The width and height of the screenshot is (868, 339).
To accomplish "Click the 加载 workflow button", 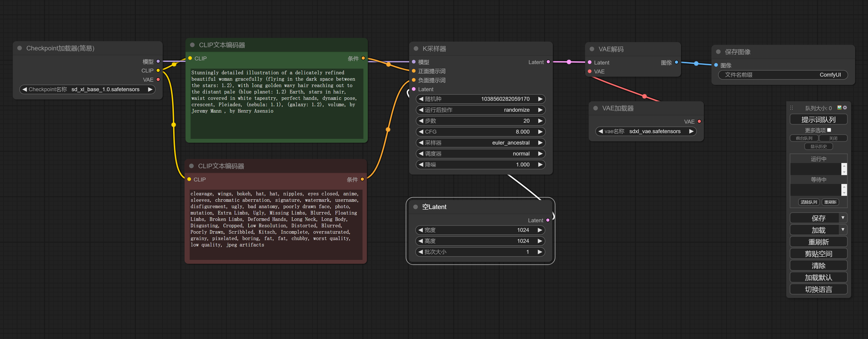I will click(x=814, y=230).
